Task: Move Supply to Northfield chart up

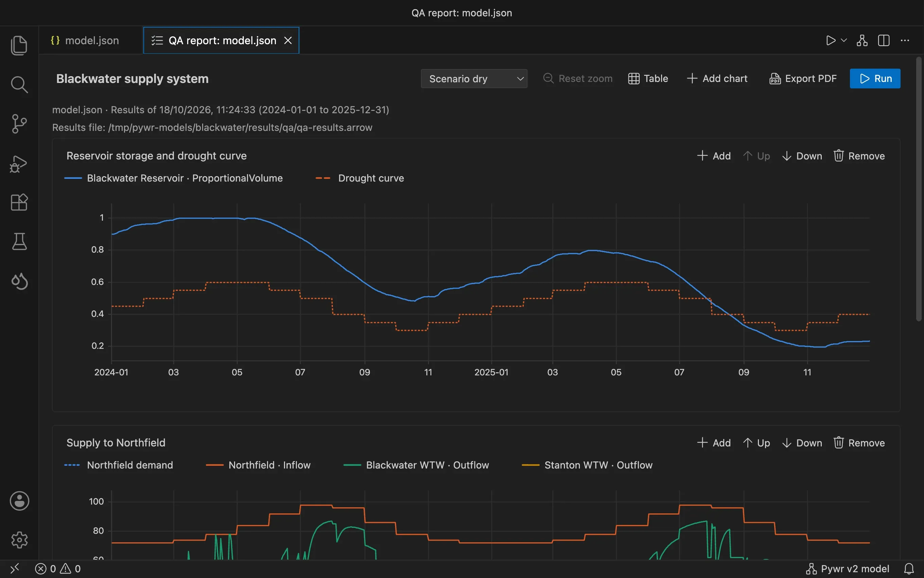Action: pos(757,443)
